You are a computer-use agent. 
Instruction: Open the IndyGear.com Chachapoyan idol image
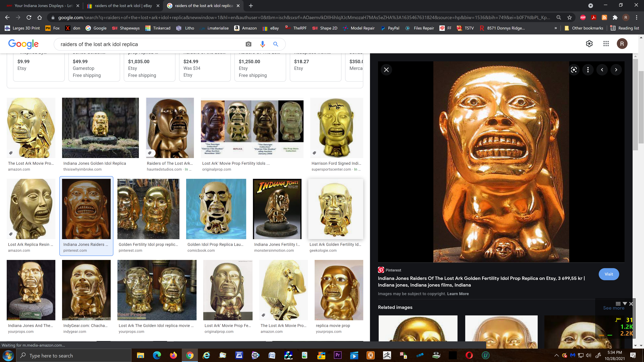pyautogui.click(x=86, y=290)
